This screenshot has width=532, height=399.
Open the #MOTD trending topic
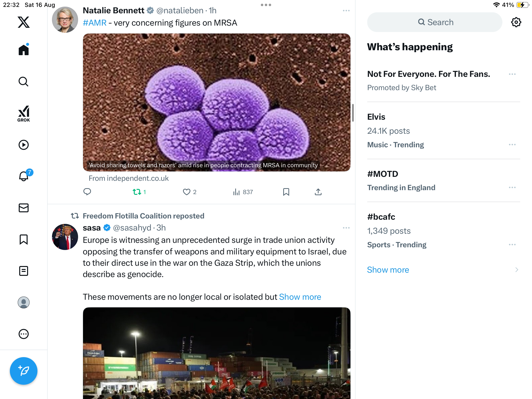coord(382,174)
